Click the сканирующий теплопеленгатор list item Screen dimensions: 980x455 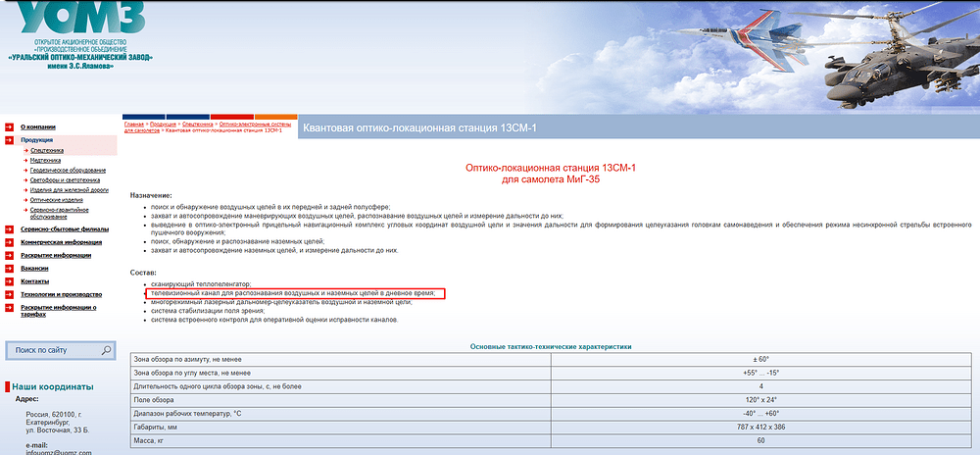tap(201, 283)
